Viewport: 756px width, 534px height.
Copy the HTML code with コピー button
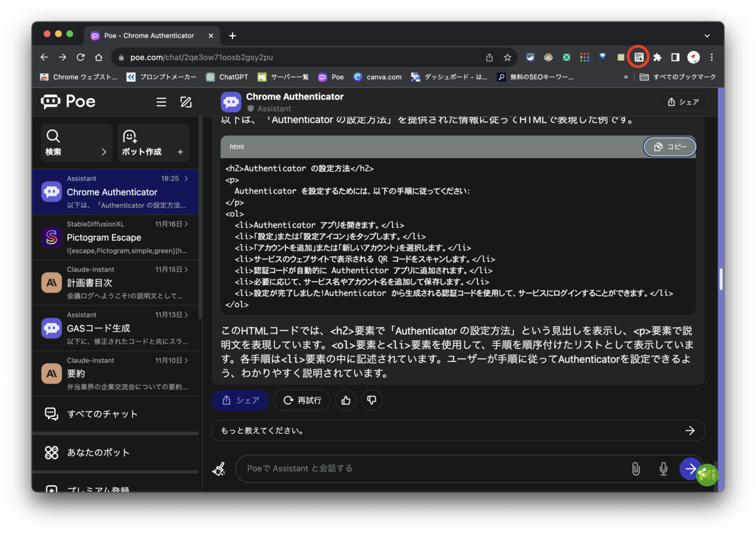pyautogui.click(x=669, y=147)
